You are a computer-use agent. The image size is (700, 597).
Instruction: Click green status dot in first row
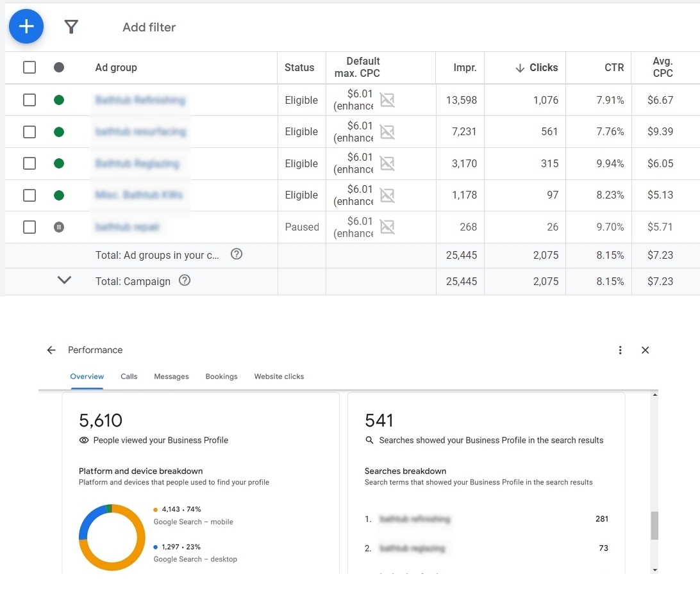(x=59, y=100)
